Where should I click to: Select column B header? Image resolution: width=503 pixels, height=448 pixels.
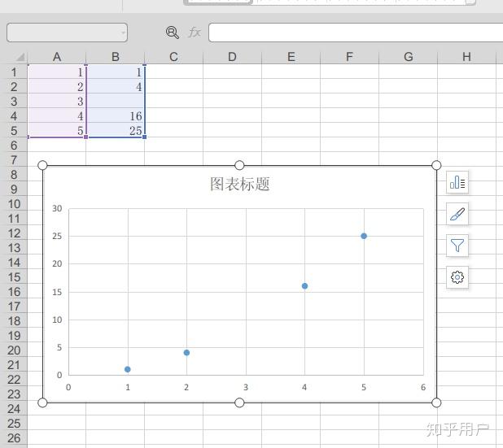[x=116, y=57]
